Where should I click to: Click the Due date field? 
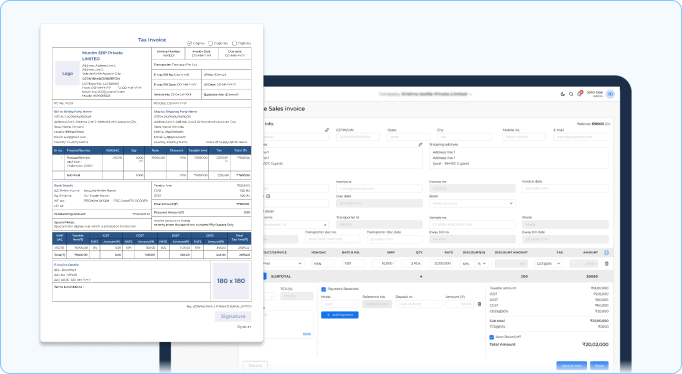point(379,203)
